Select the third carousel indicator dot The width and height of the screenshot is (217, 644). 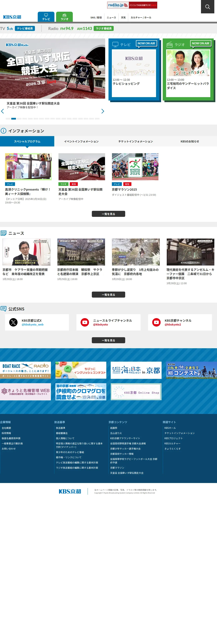tap(19, 119)
